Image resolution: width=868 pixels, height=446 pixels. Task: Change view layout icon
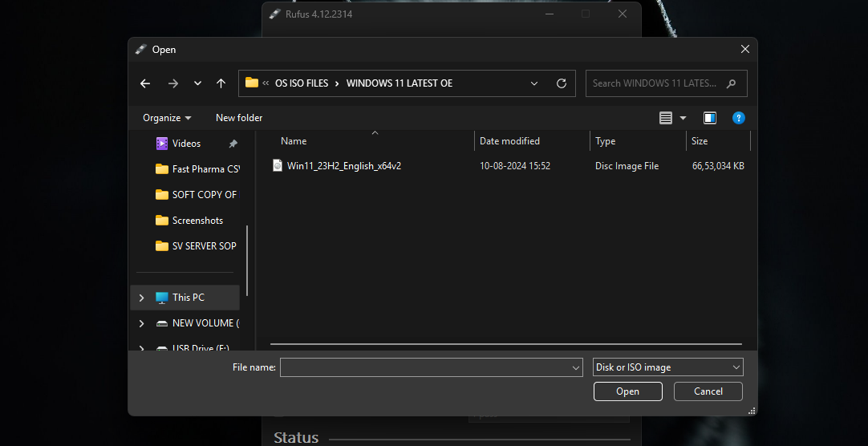[x=666, y=118]
